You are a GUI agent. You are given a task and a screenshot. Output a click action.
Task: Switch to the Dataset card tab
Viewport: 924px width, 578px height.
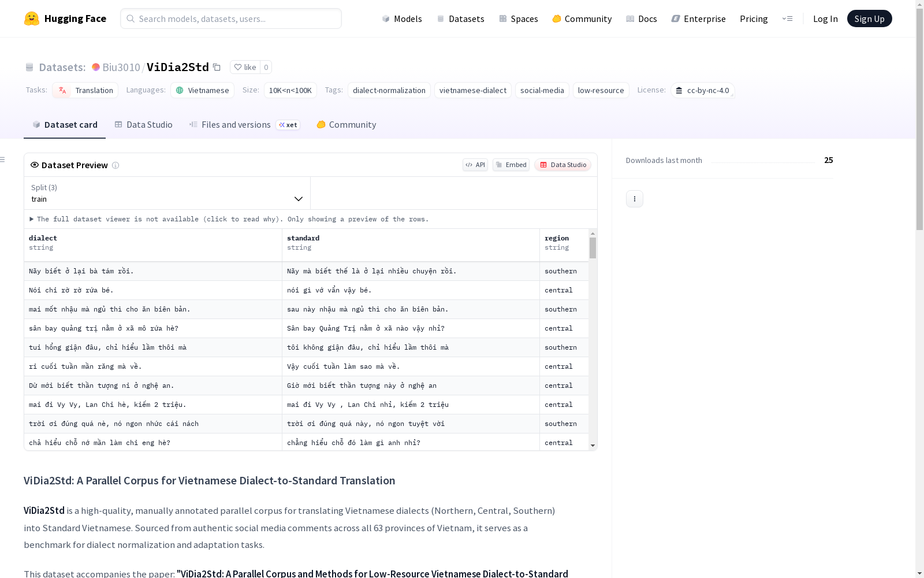[65, 125]
